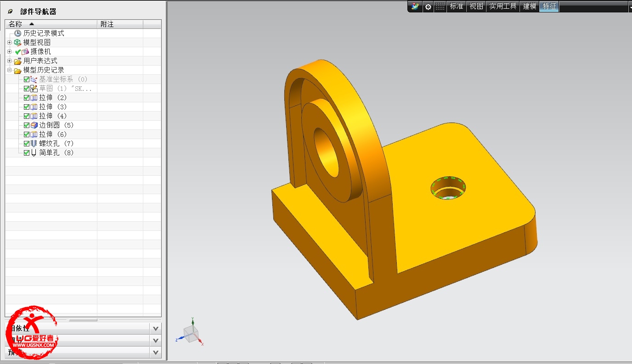Click the edge blend icon of 边倒圆 (5)
The width and height of the screenshot is (632, 364).
tap(34, 125)
